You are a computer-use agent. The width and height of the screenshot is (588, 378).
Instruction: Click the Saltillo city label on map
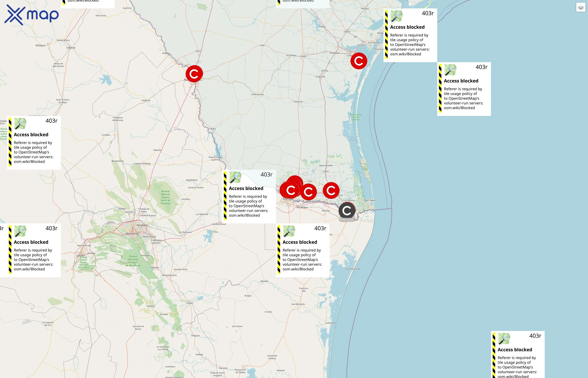[x=80, y=255]
